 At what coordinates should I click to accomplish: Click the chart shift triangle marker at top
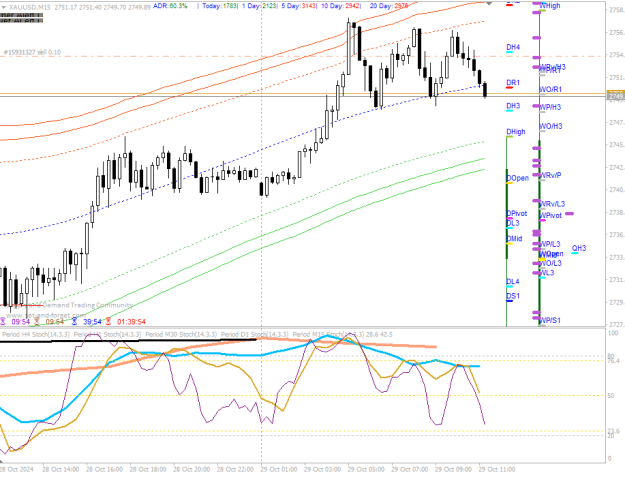pyautogui.click(x=489, y=3)
